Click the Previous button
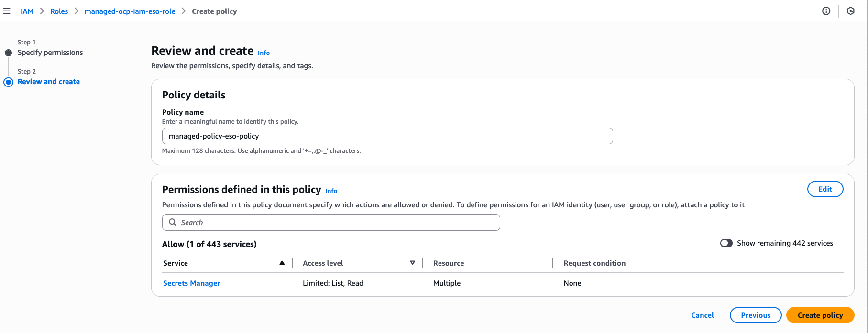Viewport: 868px width, 333px height. coord(755,315)
